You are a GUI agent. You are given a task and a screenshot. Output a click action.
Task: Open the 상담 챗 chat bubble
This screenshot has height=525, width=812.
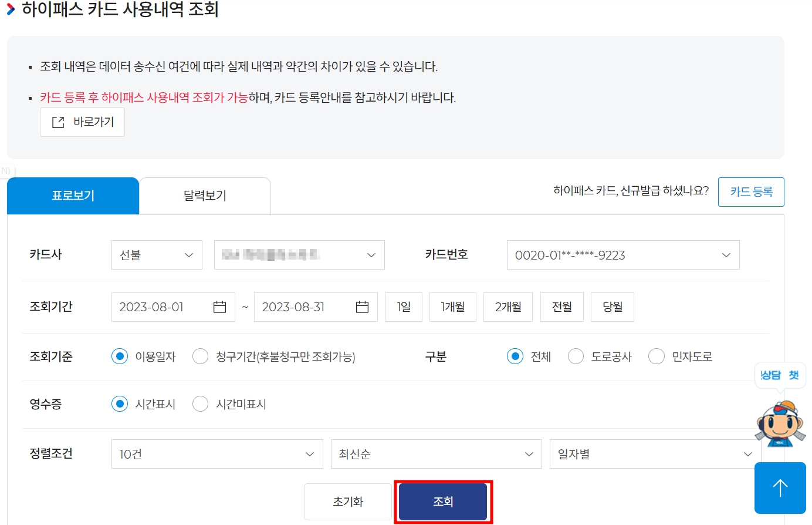tap(780, 375)
